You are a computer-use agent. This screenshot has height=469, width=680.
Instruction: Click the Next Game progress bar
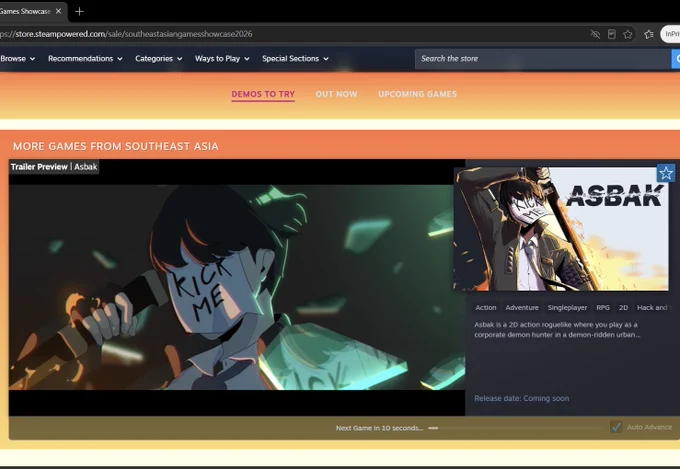516,428
